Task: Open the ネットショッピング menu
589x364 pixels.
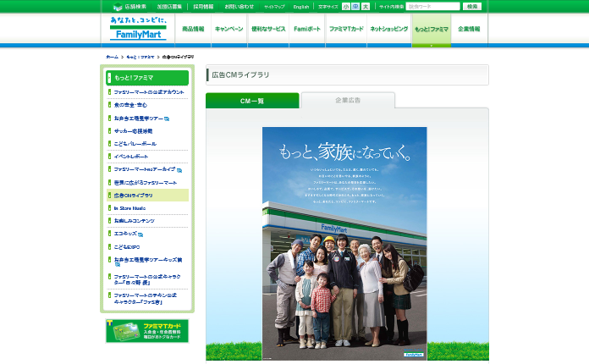Action: tap(389, 29)
